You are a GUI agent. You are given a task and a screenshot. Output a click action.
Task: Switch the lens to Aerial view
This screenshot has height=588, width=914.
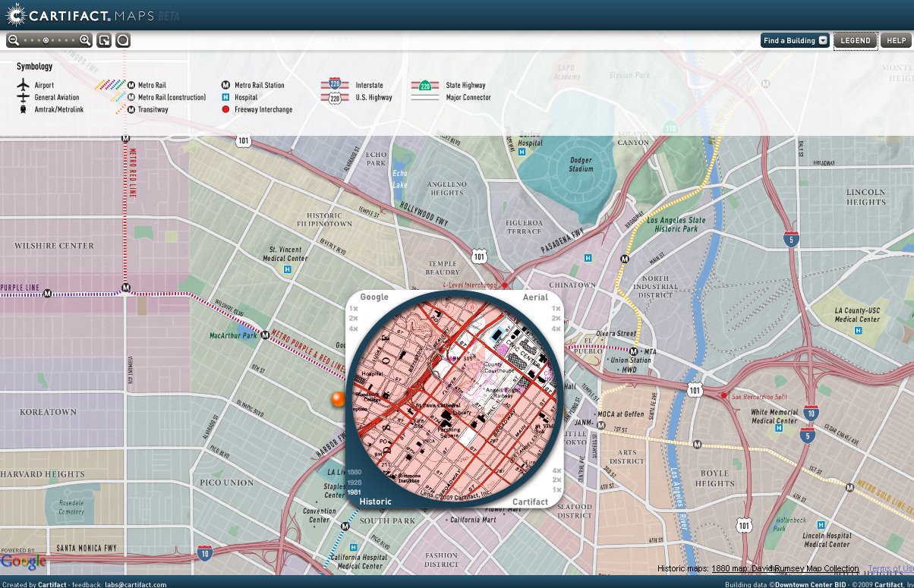click(x=535, y=297)
